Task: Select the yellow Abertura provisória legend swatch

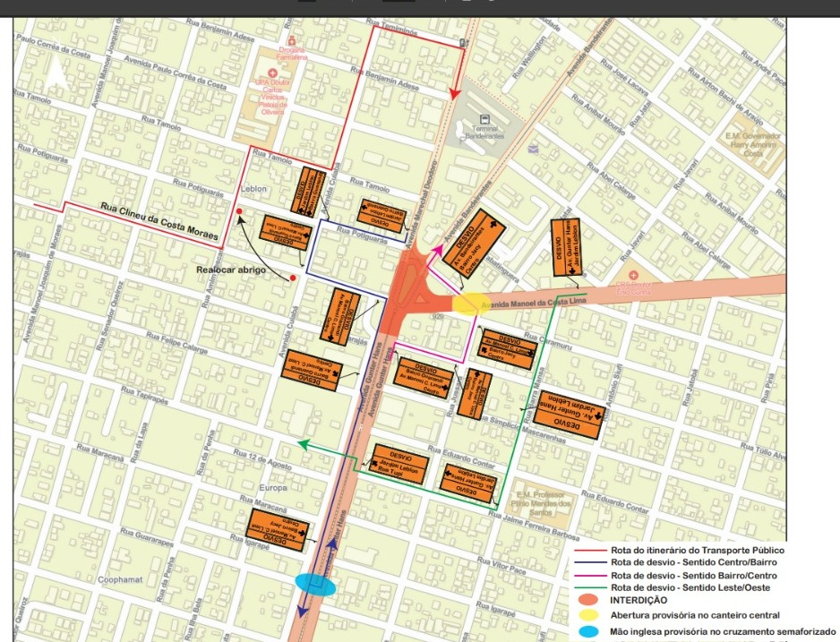Action: pyautogui.click(x=587, y=615)
